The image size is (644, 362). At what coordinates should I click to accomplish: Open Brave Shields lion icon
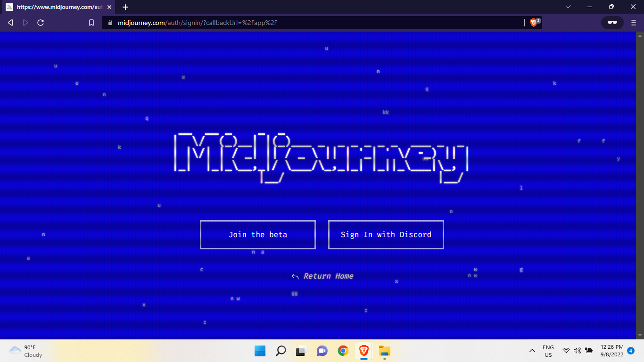pos(534,23)
